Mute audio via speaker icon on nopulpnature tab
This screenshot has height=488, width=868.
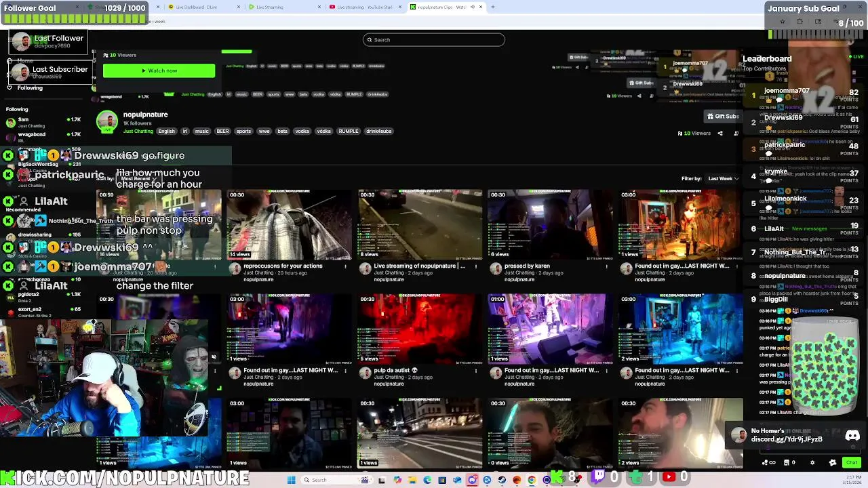[473, 7]
